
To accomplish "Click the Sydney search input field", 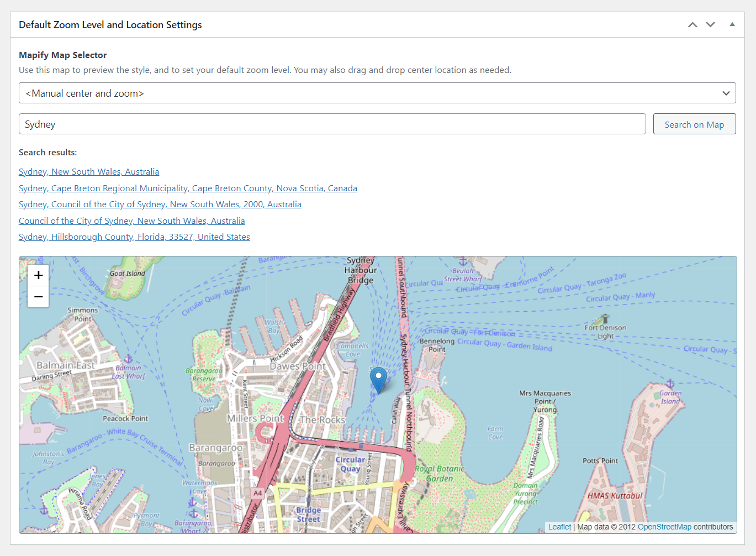I will 332,124.
